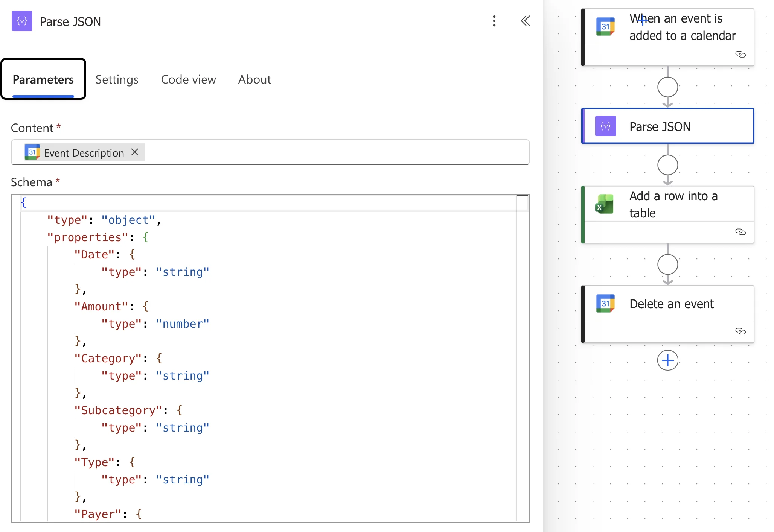This screenshot has width=774, height=532.
Task: Add a new step with plus button
Action: coord(667,360)
